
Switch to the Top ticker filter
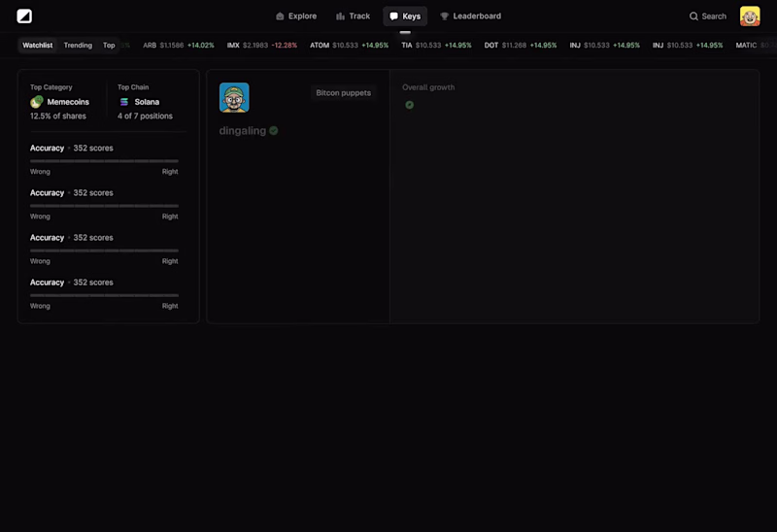click(x=109, y=45)
